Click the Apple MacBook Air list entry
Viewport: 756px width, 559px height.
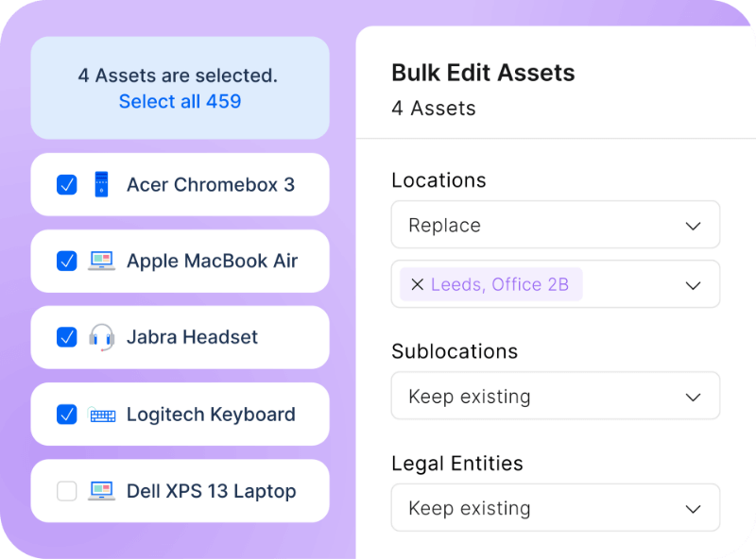180,262
